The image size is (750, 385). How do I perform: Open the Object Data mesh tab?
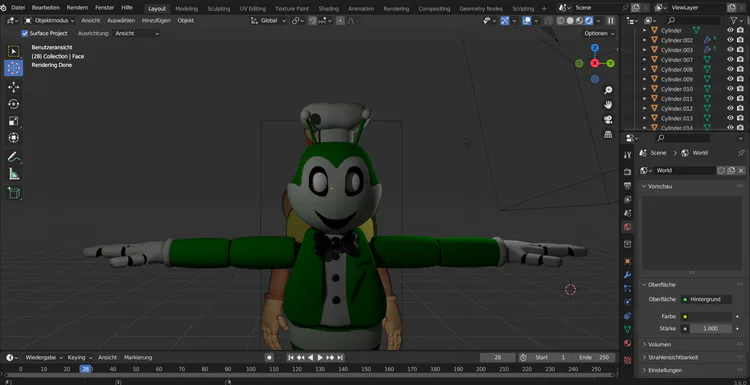pyautogui.click(x=628, y=330)
